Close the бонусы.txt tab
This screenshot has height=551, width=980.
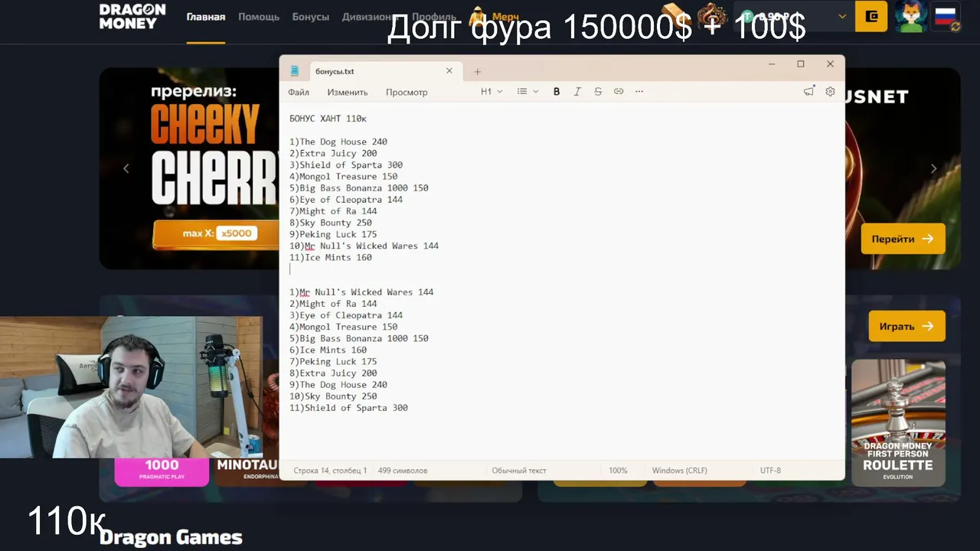(x=449, y=71)
